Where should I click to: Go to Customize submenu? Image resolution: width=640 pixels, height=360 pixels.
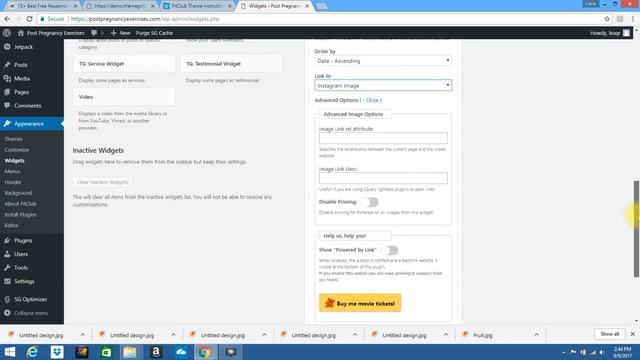[x=17, y=150]
